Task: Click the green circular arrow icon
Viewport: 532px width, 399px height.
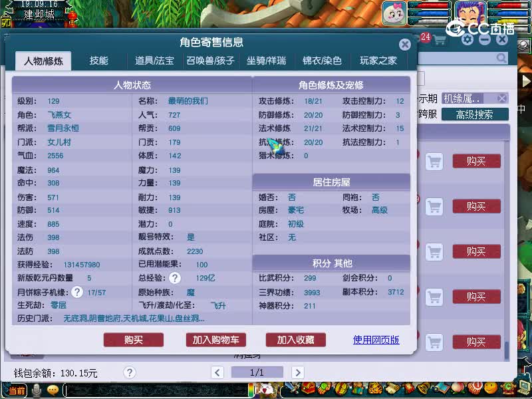Action: click(508, 387)
